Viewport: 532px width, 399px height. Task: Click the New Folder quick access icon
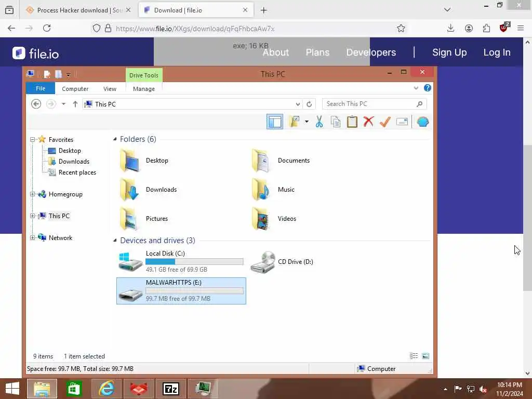58,74
